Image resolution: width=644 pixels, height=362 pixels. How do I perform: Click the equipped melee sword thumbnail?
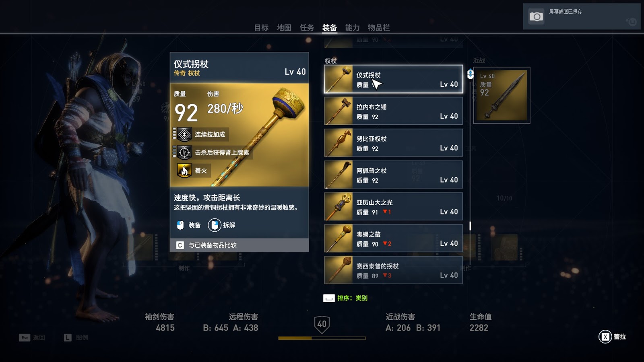(x=502, y=95)
